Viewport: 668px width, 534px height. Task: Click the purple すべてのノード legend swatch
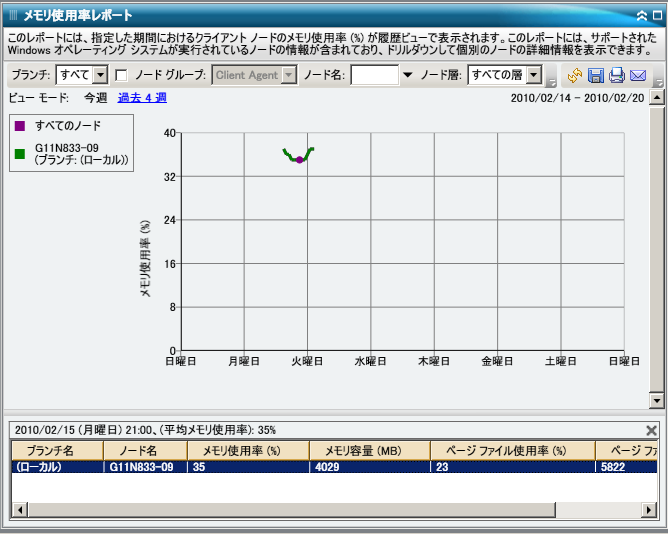20,125
